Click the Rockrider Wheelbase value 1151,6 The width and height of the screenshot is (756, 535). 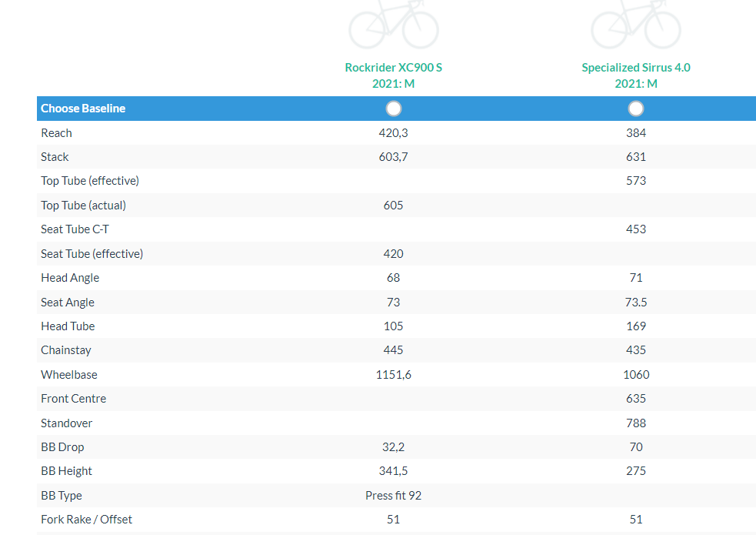394,375
